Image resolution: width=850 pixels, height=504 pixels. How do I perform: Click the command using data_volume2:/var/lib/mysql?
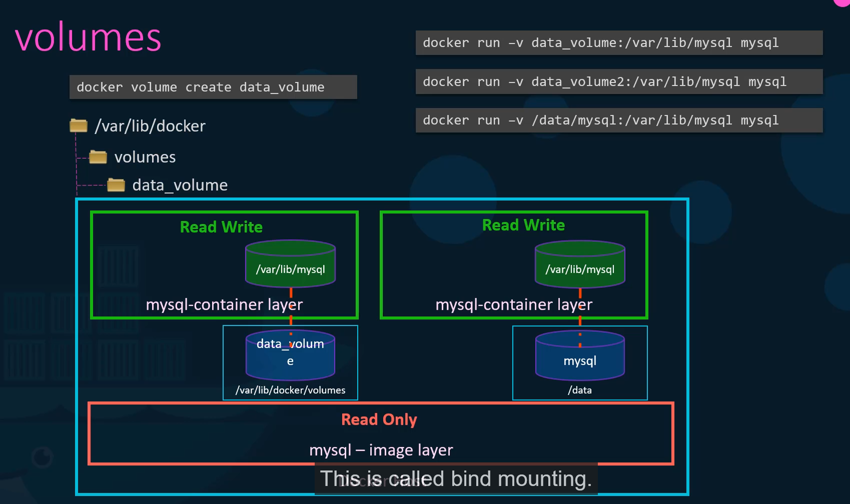[x=619, y=81]
